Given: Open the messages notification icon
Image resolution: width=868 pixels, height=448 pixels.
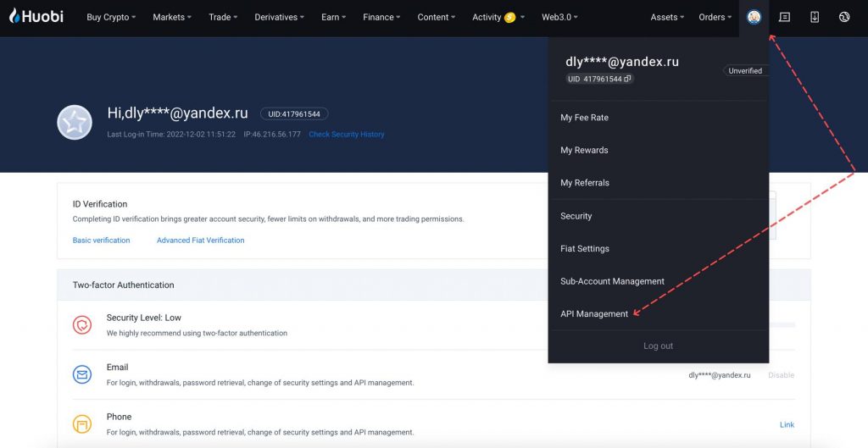Looking at the screenshot, I should pos(784,17).
